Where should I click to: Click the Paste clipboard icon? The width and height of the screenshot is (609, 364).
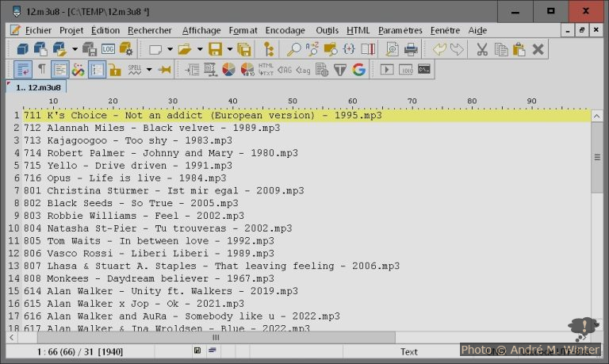point(519,49)
